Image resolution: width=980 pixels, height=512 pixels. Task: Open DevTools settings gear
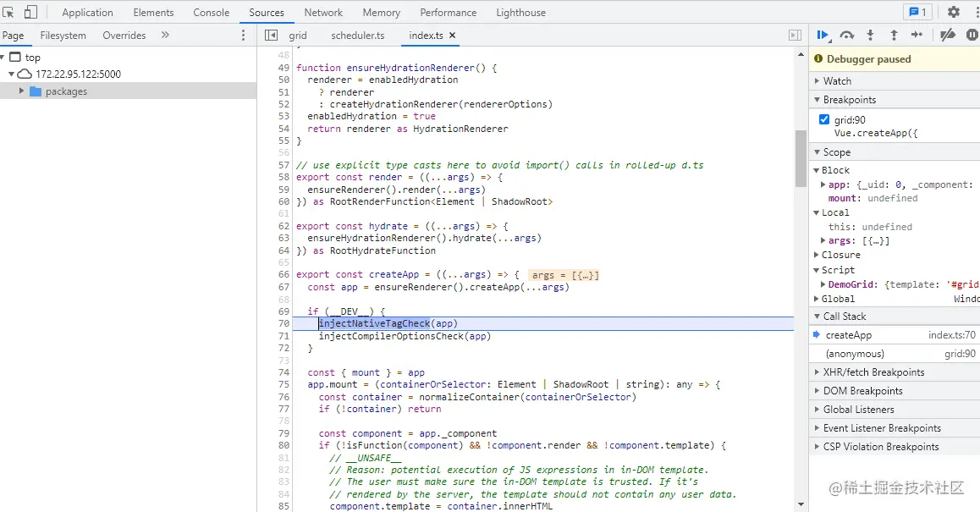tap(953, 12)
